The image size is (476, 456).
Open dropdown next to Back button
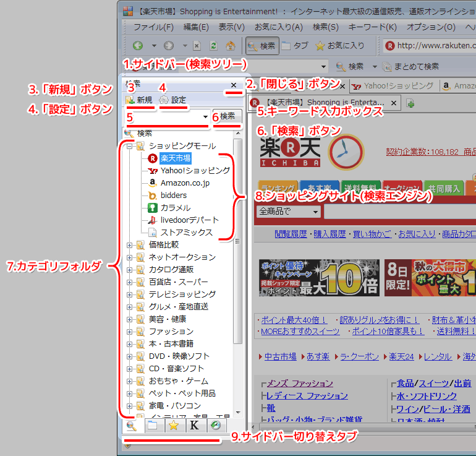154,46
